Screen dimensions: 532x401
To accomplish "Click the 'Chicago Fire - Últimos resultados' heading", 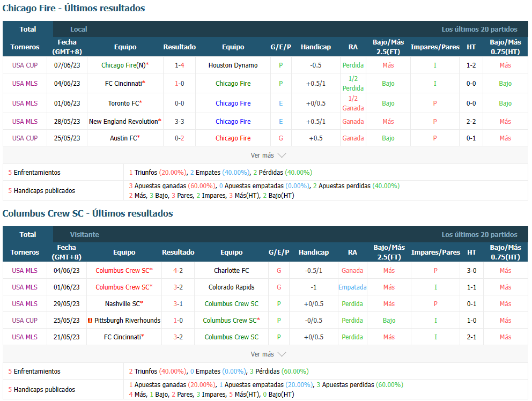I will click(x=73, y=8).
